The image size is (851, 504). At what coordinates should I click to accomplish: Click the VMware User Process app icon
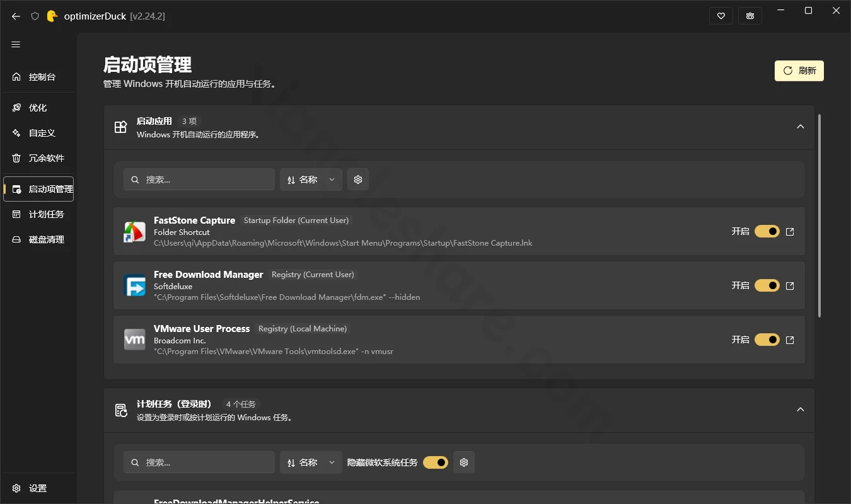pos(134,340)
